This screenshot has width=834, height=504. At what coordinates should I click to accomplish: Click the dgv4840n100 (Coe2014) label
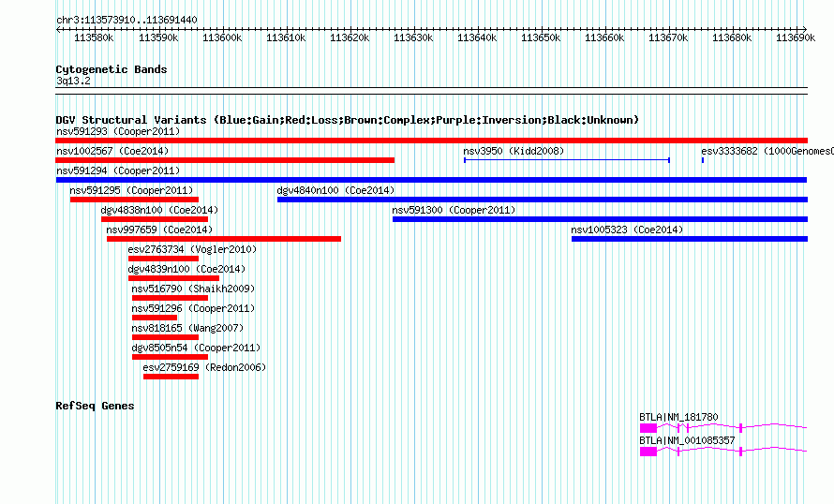point(335,190)
